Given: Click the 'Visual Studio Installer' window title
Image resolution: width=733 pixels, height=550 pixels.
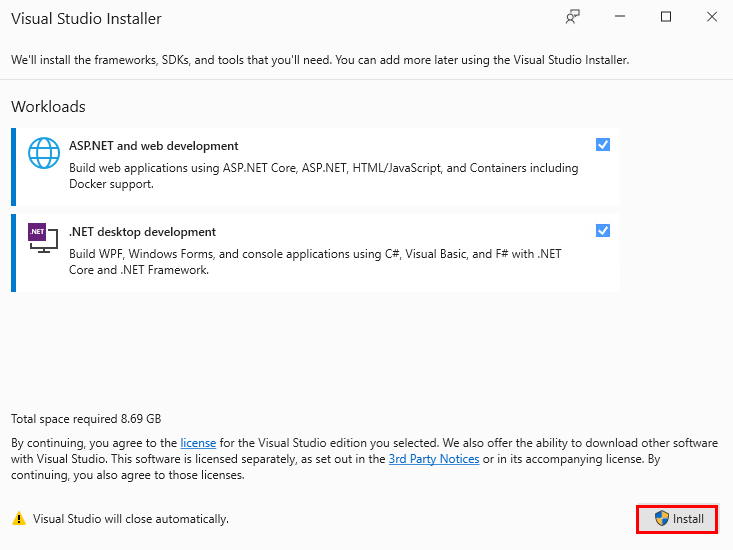Looking at the screenshot, I should [86, 19].
